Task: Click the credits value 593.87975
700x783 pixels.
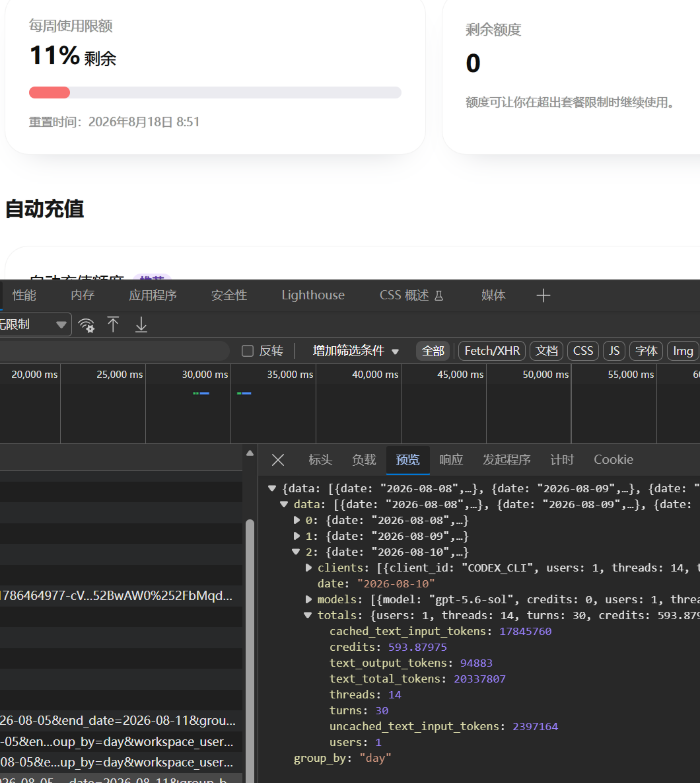Action: (x=417, y=647)
